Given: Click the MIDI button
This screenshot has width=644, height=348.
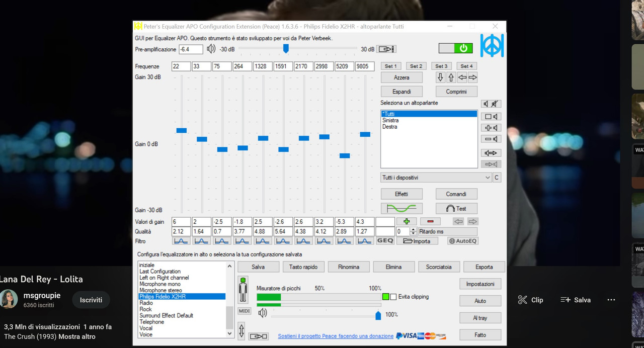Looking at the screenshot, I should coord(245,311).
